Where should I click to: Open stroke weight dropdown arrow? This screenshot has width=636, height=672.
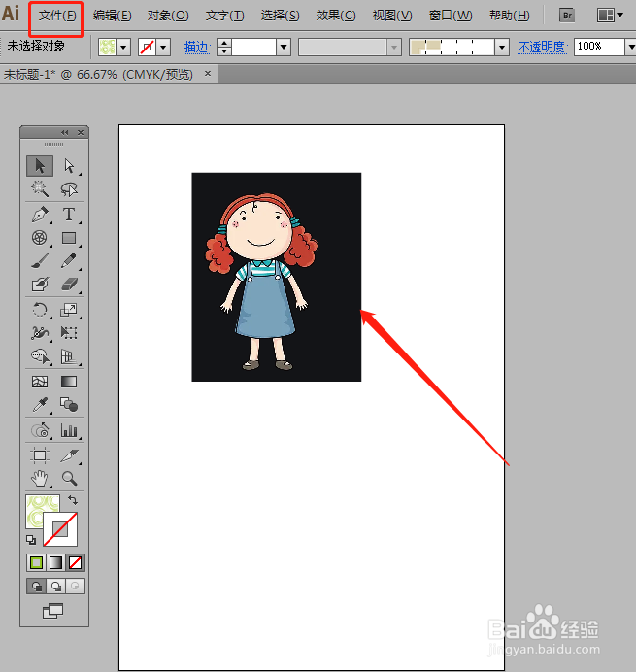point(284,48)
